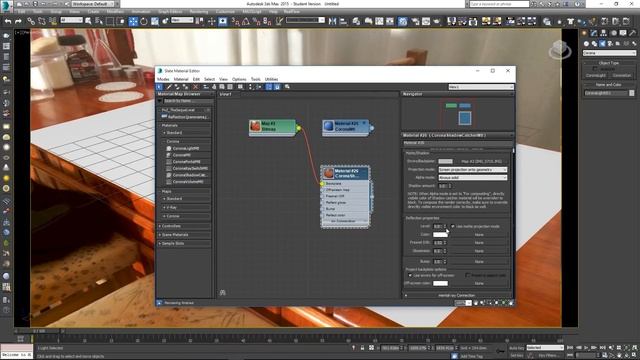Viewport: 640px width, 360px height.
Task: Pick material from object eyedropper icon
Action: click(x=169, y=87)
